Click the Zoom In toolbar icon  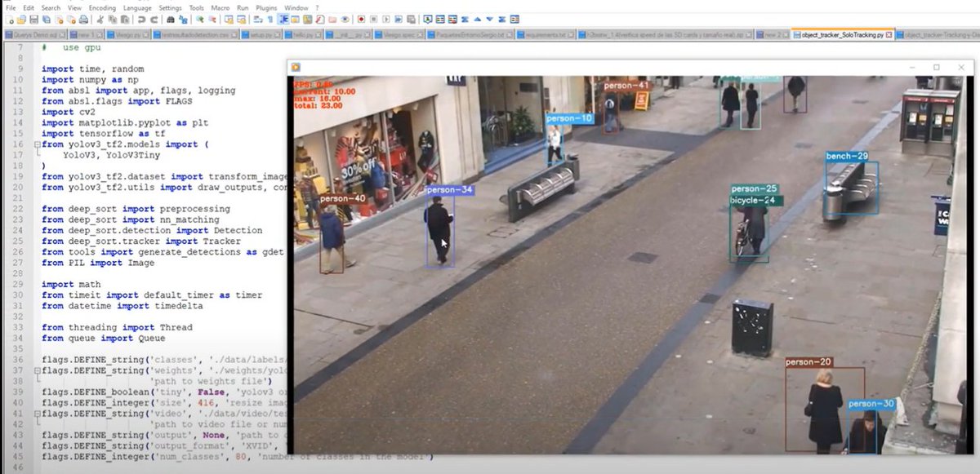click(200, 19)
